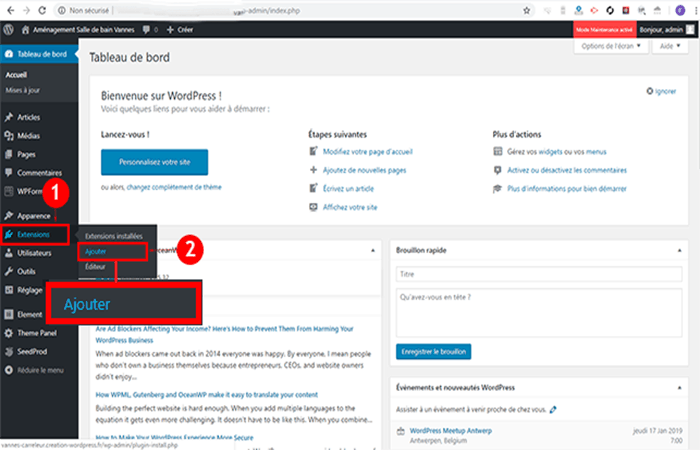Screen dimensions: 700x450
Task: Open Accueil submenu item
Action: 17,75
